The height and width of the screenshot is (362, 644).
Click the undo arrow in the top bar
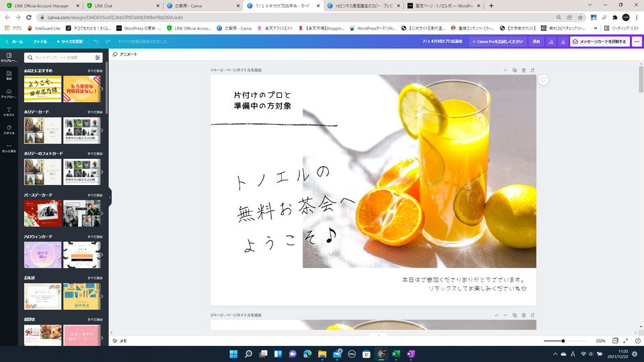coord(96,42)
